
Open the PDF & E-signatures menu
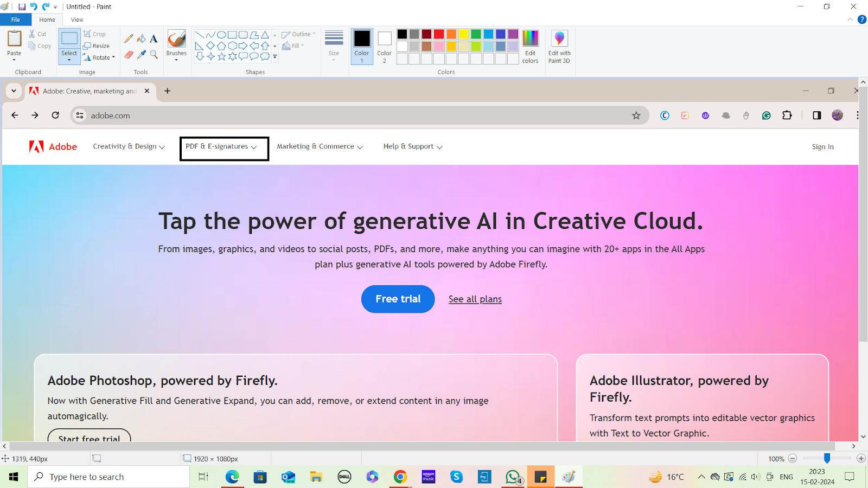pyautogui.click(x=221, y=146)
